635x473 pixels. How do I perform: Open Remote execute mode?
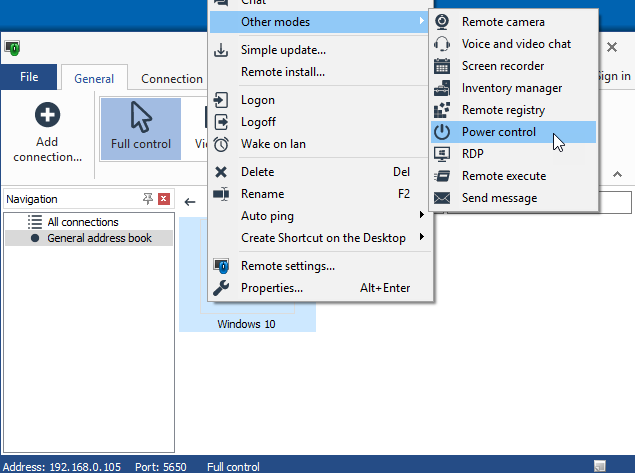(x=503, y=176)
